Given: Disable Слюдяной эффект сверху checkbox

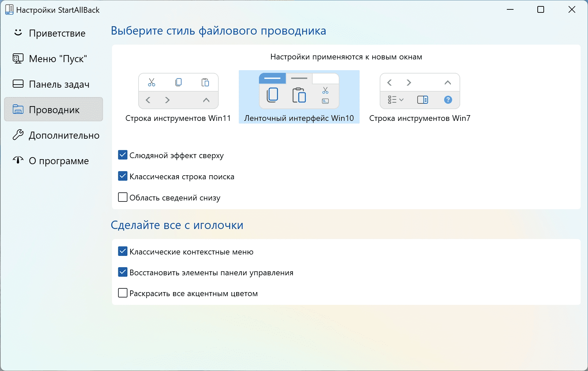Looking at the screenshot, I should (x=123, y=155).
